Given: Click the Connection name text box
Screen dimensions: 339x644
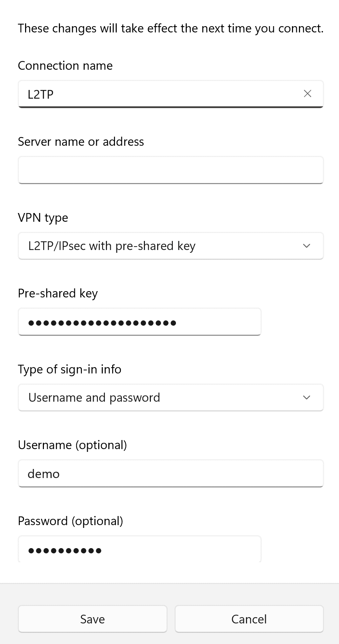Looking at the screenshot, I should click(157, 94).
